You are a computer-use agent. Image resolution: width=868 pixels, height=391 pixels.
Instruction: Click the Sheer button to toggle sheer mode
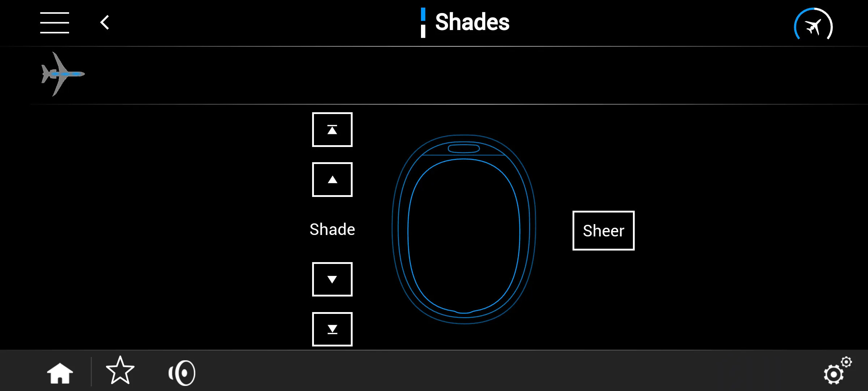pos(603,230)
